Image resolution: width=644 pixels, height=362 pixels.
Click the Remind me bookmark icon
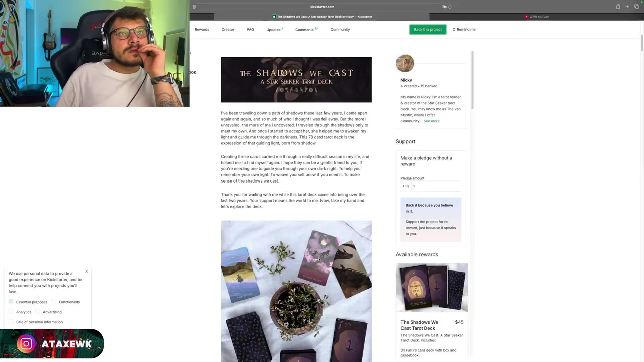point(454,30)
